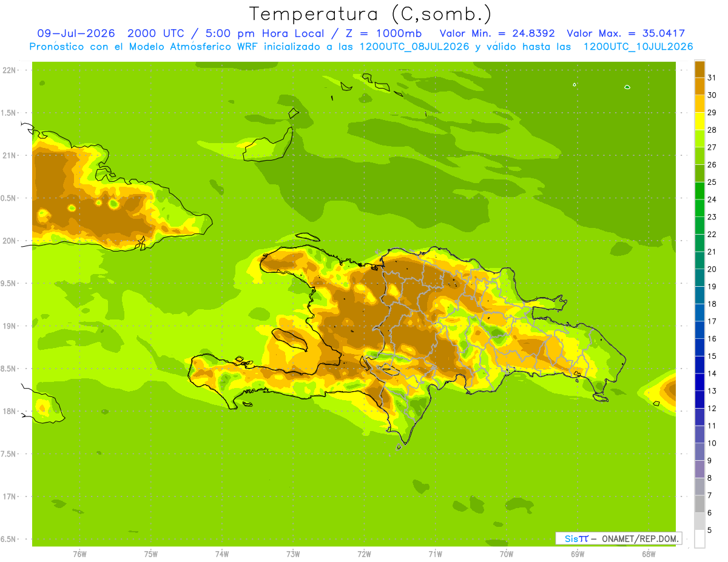
Task: Click the "Valor Min. = 24.8392" readout
Action: 497,33
